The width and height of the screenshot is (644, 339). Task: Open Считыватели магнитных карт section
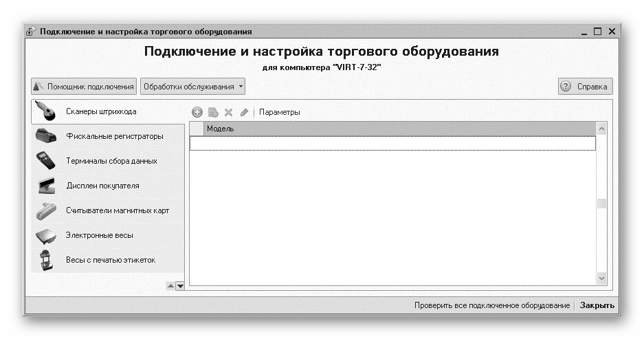click(x=117, y=210)
